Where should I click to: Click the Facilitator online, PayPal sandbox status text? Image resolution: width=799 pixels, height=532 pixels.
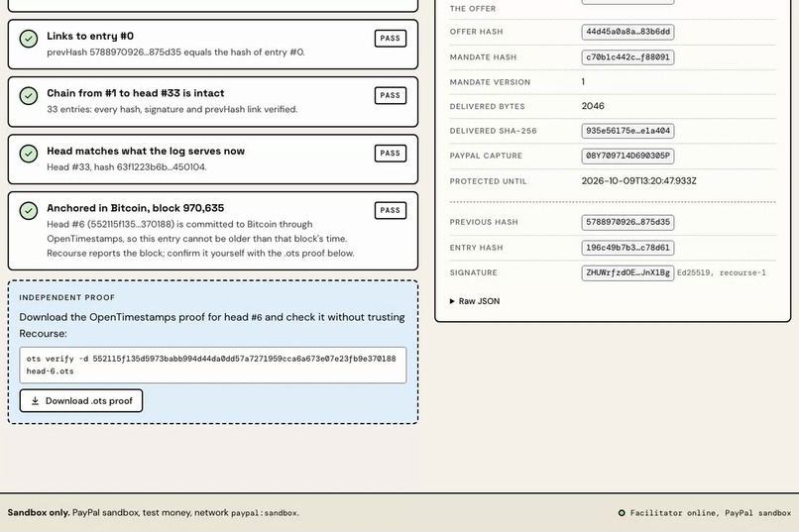point(711,513)
